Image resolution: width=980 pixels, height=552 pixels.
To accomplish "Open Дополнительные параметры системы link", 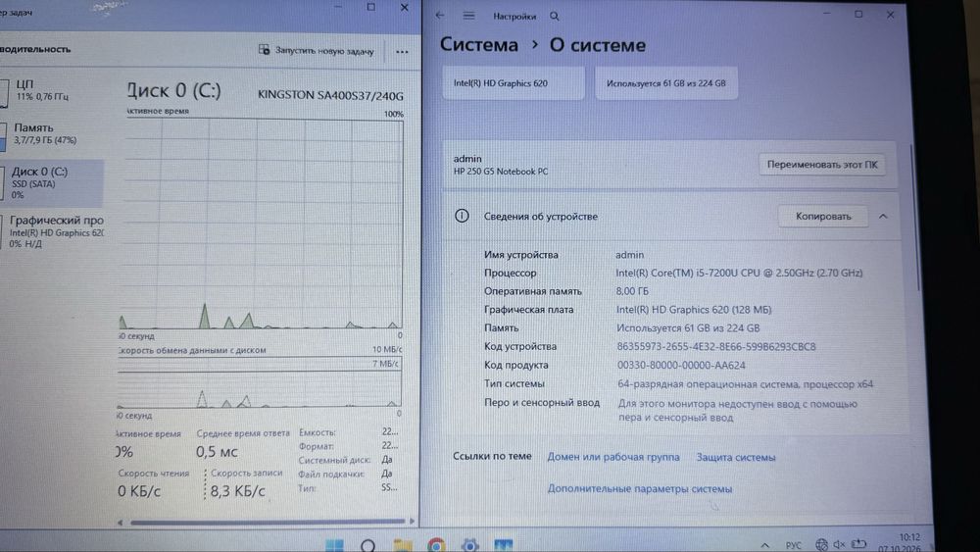I will pyautogui.click(x=639, y=489).
